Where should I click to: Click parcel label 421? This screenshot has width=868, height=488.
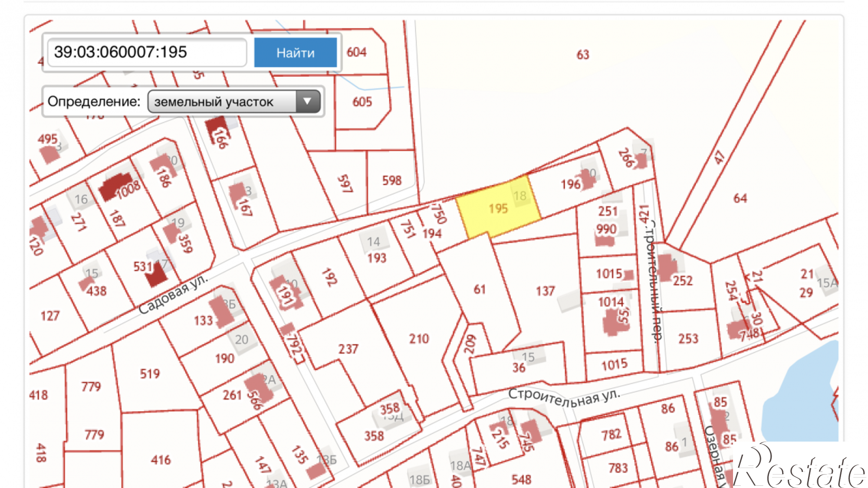644,214
